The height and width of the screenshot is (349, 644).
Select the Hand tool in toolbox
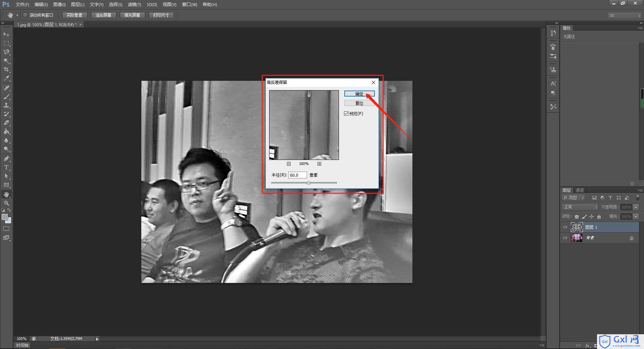click(x=6, y=194)
